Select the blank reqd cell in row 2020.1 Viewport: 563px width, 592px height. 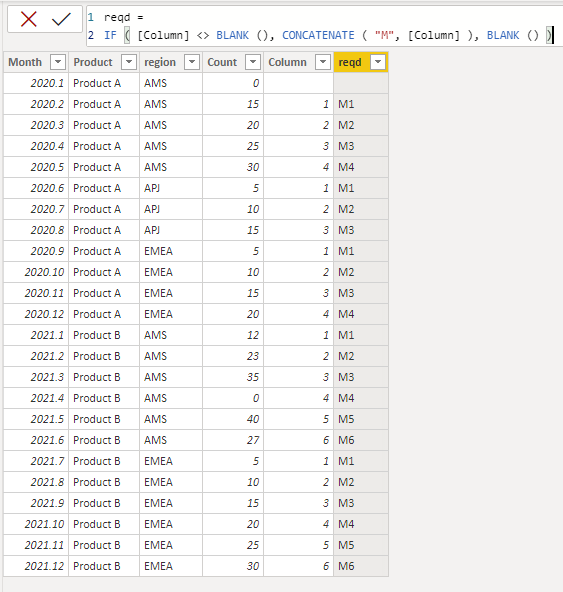361,83
